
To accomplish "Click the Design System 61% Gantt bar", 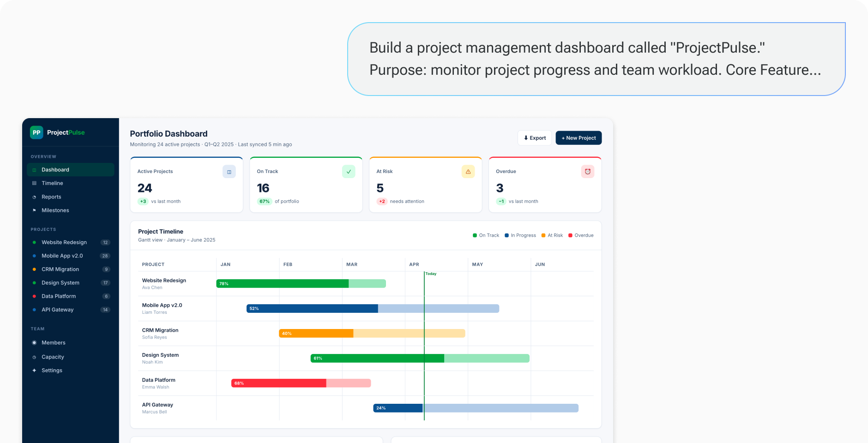I will 420,359.
